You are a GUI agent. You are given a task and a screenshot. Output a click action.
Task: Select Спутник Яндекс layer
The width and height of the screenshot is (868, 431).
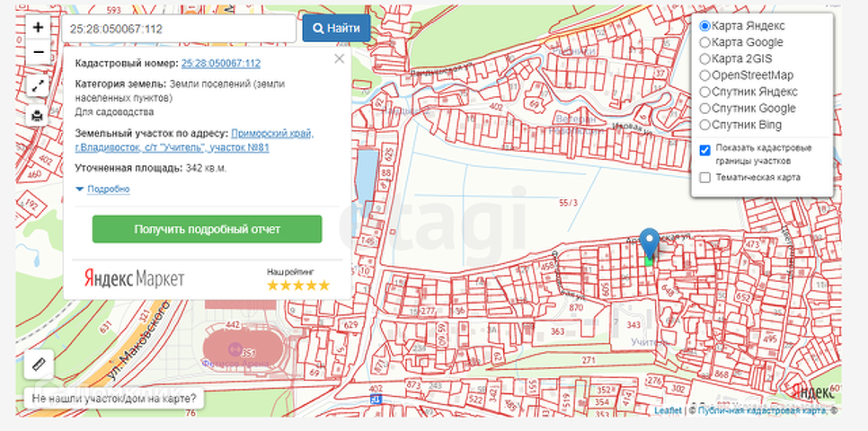click(704, 92)
